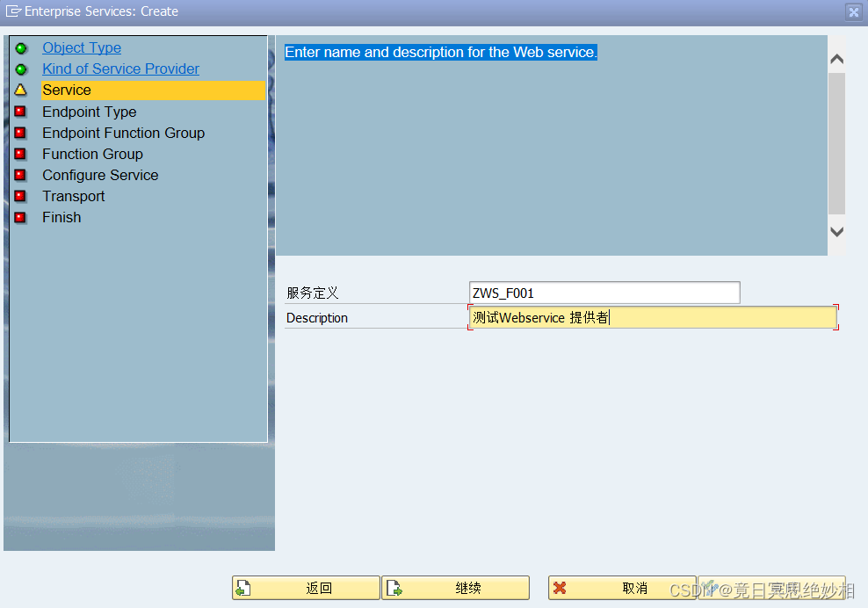Click the Description field with 测试Webservice text
The image size is (868, 608).
pyautogui.click(x=650, y=317)
